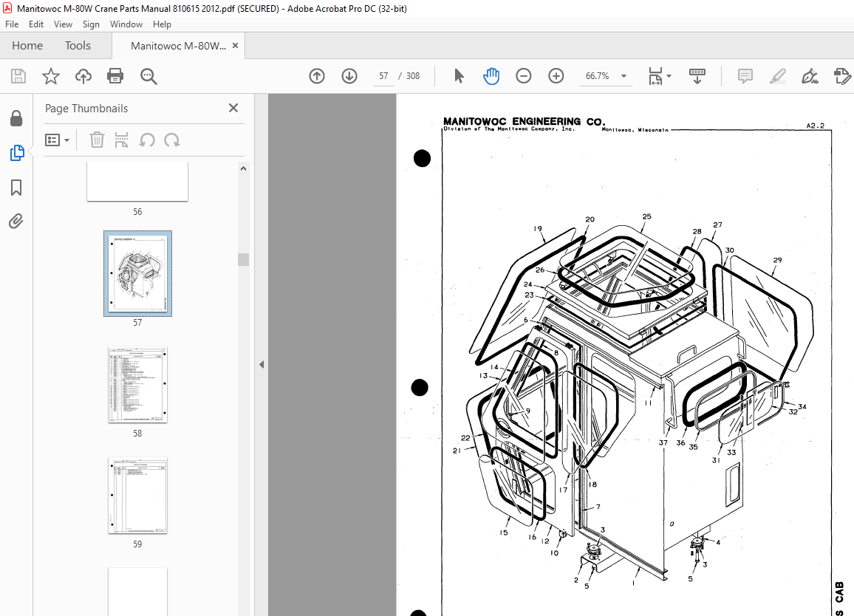
Task: Click the fit page scroll mode icon
Action: pyautogui.click(x=655, y=76)
